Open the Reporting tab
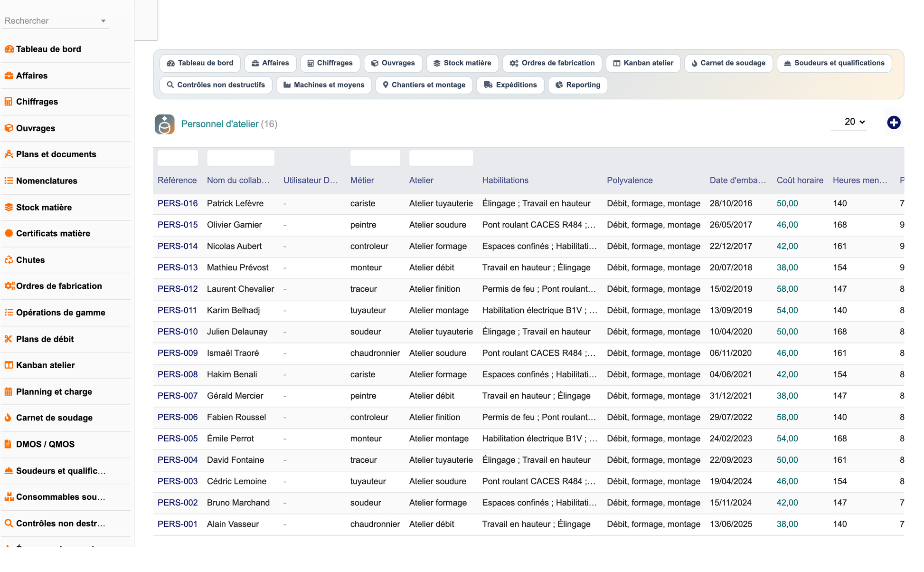Screen dimensions: 924x572 [x=578, y=85]
